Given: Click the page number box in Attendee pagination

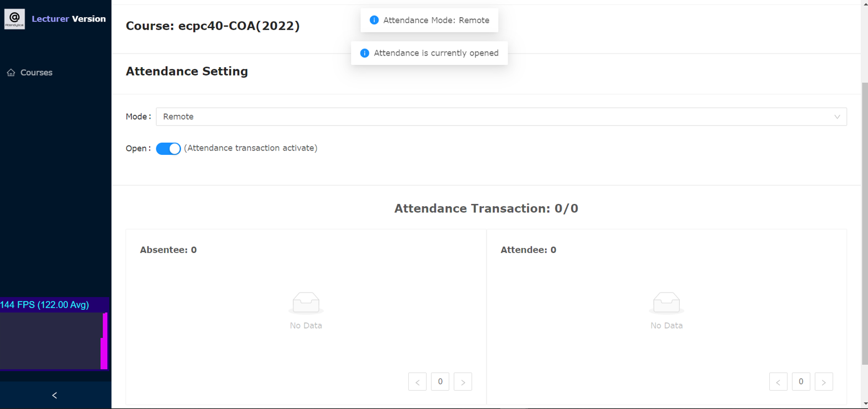Looking at the screenshot, I should (801, 381).
